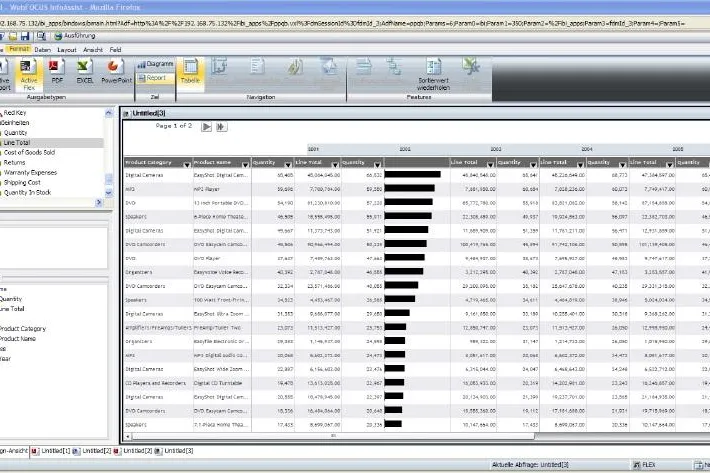This screenshot has width=710, height=473.
Task: Select Returns field in list
Action: pos(14,162)
